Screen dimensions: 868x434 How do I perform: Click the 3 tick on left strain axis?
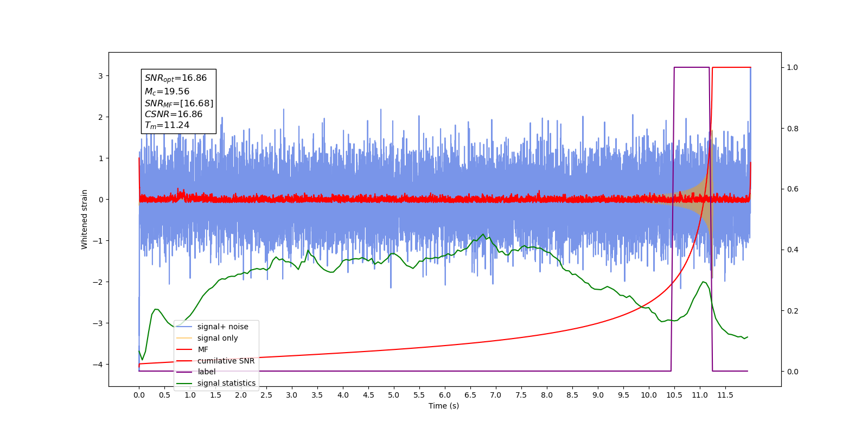(x=100, y=76)
